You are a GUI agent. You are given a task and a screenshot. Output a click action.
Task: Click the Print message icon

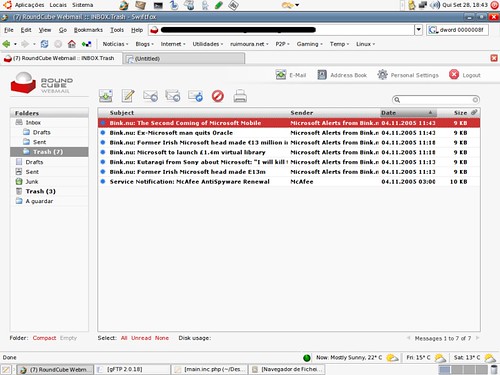240,96
